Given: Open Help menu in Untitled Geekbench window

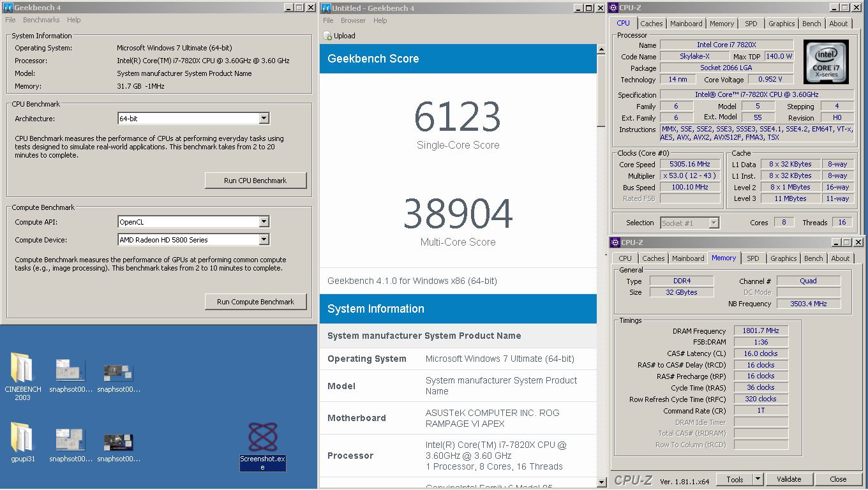Looking at the screenshot, I should tap(380, 20).
